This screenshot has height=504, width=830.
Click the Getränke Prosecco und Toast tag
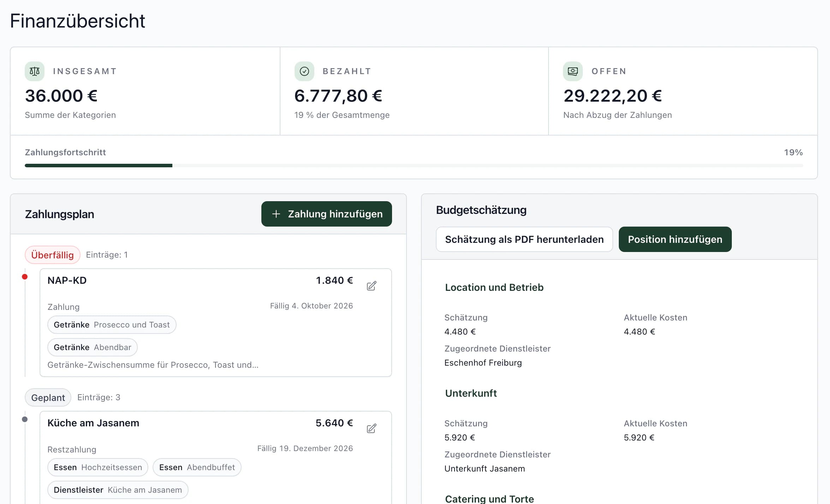pyautogui.click(x=112, y=325)
